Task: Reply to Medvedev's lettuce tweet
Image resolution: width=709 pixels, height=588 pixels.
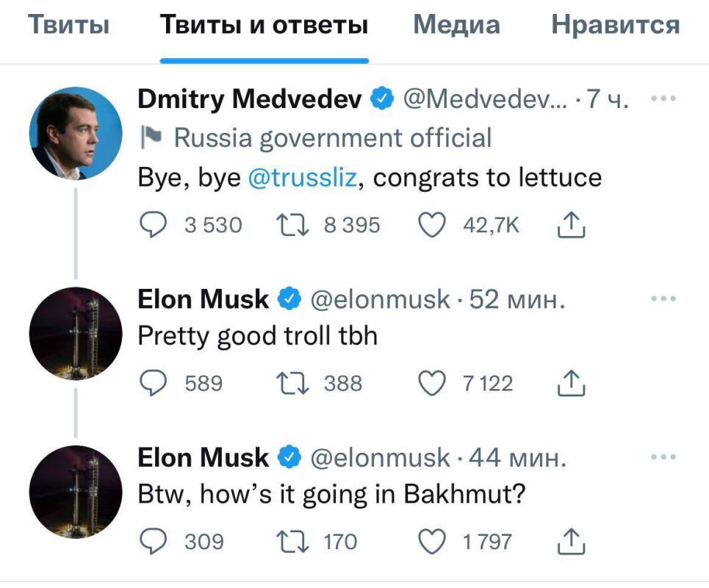Action: point(153,225)
